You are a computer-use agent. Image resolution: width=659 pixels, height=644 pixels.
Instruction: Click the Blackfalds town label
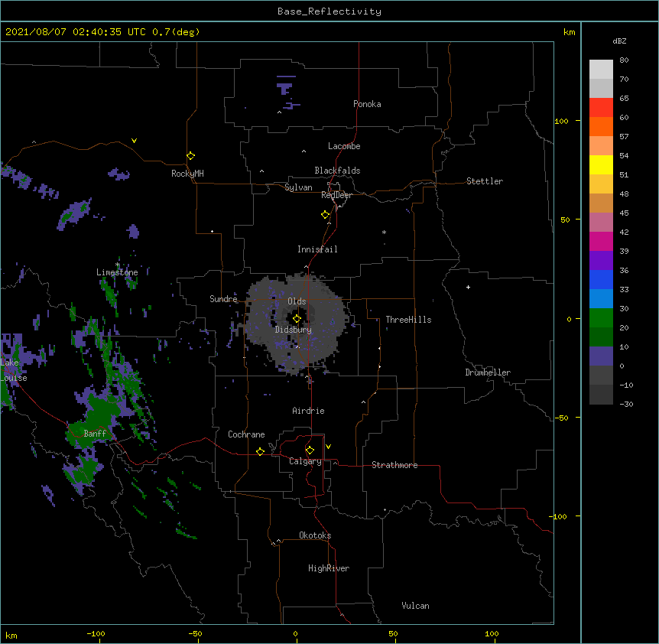(x=337, y=171)
